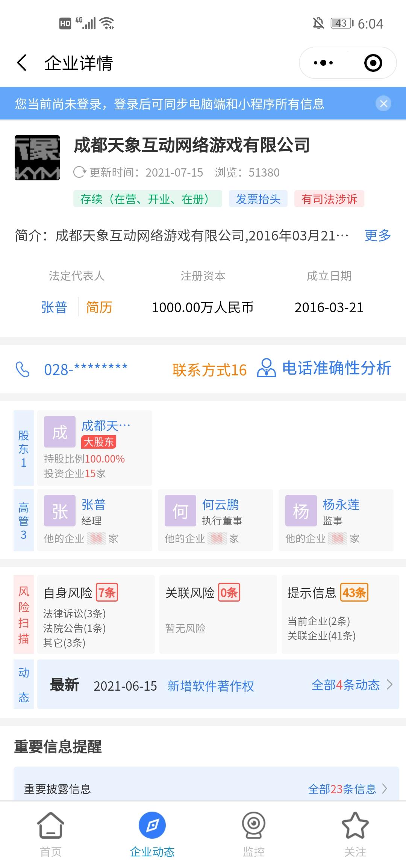Open phone accuracy analysis person icon
Image resolution: width=406 pixels, height=868 pixels.
click(x=266, y=368)
